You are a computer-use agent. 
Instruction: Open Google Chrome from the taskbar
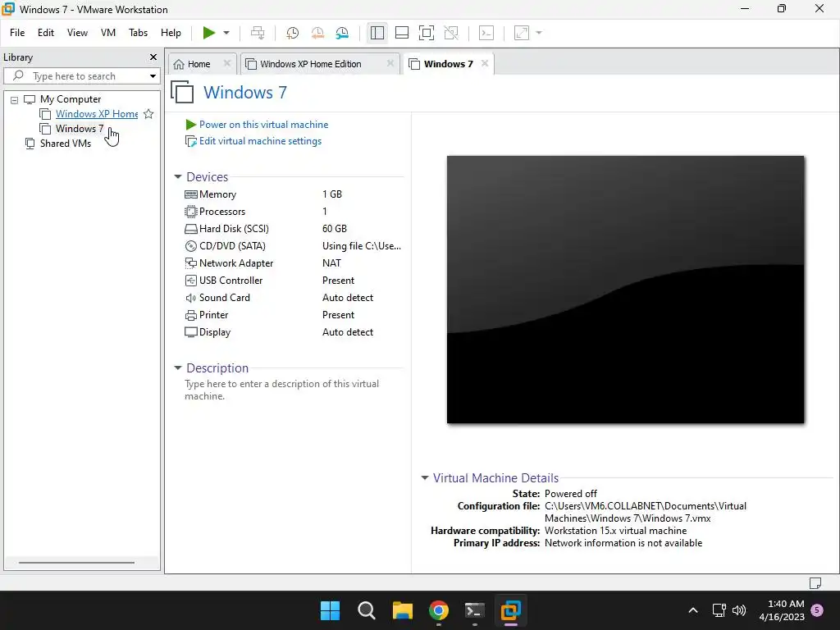coord(439,610)
